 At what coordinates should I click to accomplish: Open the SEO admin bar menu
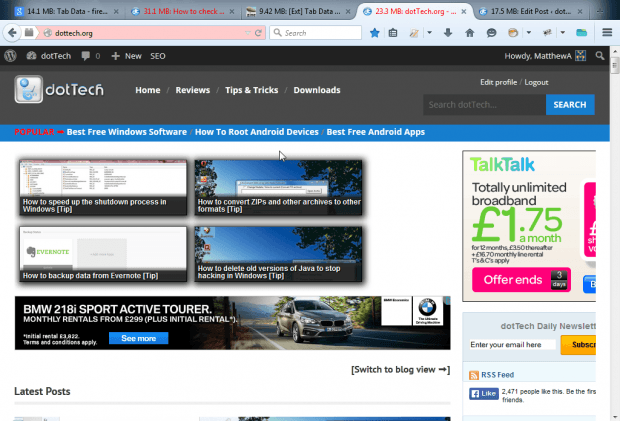point(158,56)
